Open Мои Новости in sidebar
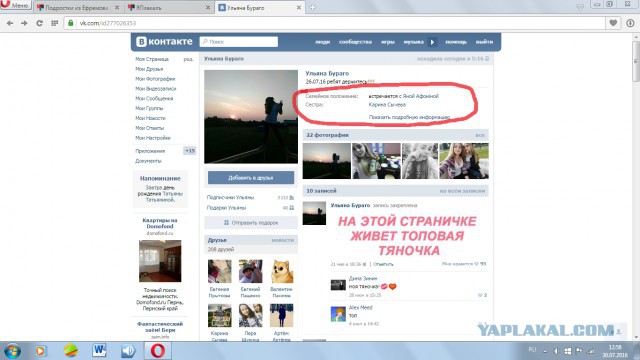This screenshot has height=360, width=640. click(150, 118)
